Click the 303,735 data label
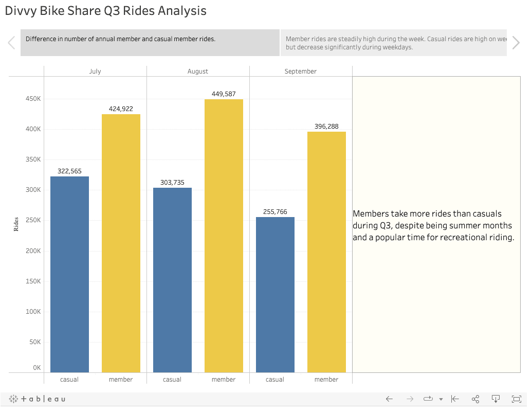Image resolution: width=532 pixels, height=412 pixels. click(172, 183)
